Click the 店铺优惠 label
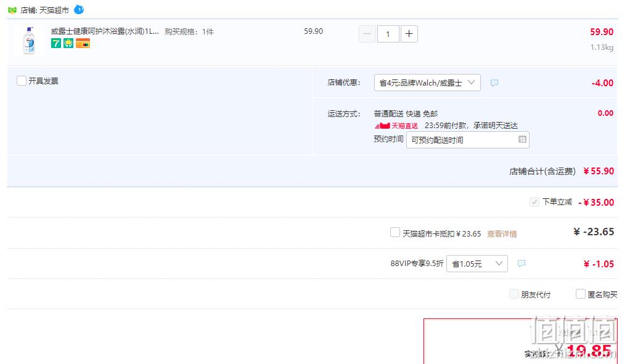The width and height of the screenshot is (622, 364). coord(344,83)
